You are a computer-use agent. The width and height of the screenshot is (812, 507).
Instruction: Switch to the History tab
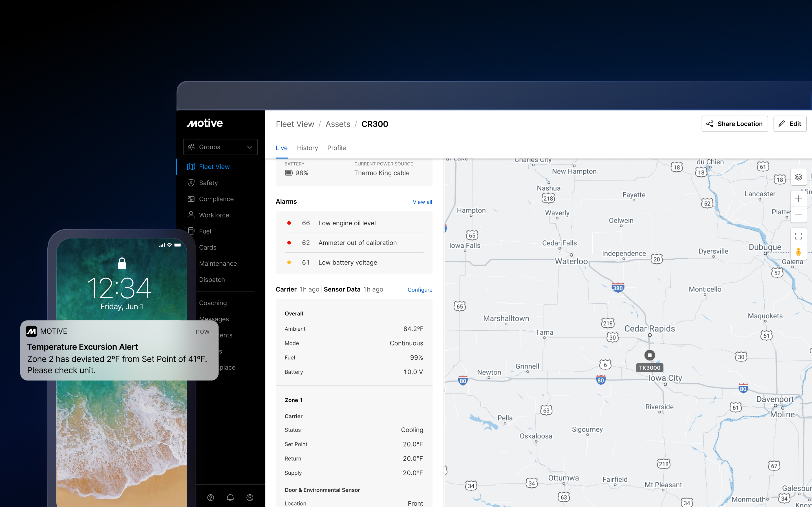[x=307, y=148]
